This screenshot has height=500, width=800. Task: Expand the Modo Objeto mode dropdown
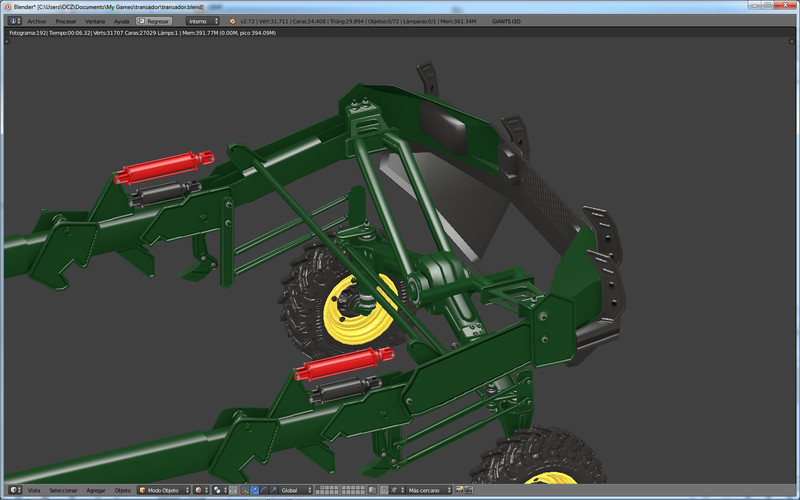[164, 490]
